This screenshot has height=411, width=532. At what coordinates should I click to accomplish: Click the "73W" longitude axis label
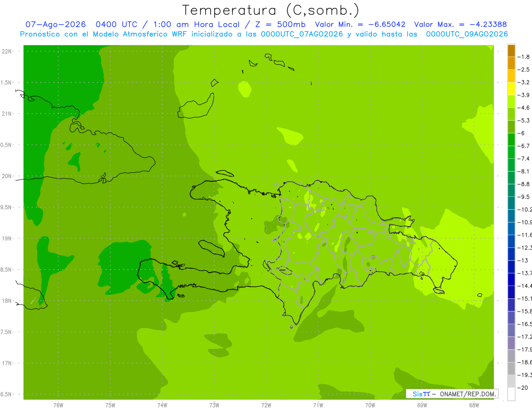tap(214, 405)
